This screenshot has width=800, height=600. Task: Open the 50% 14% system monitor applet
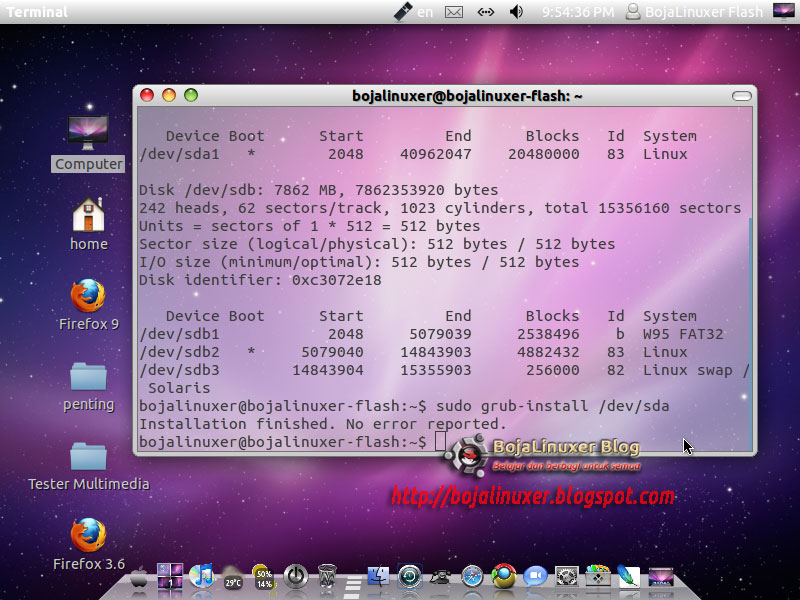(x=264, y=577)
